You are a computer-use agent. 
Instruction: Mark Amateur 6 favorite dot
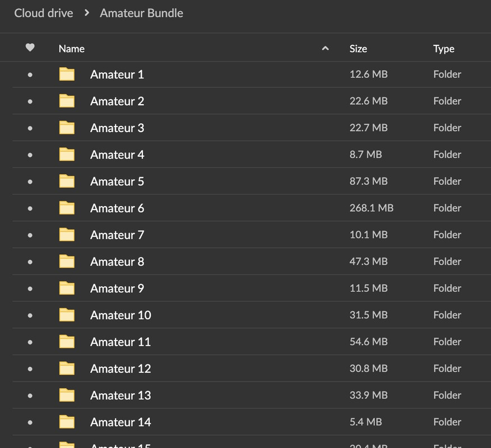[x=30, y=208]
